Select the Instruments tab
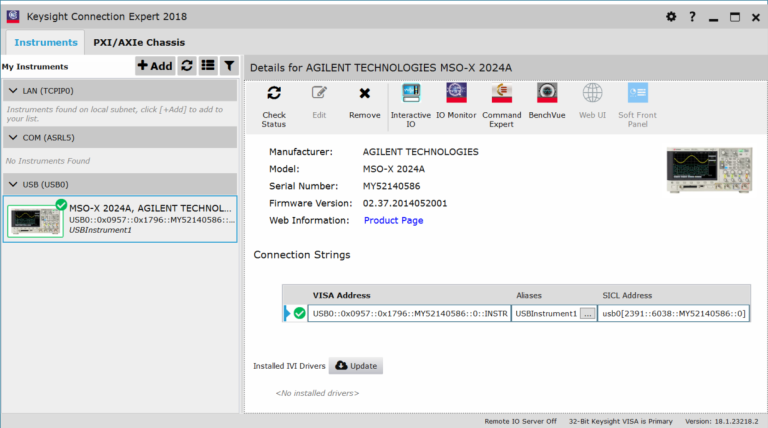 [x=46, y=43]
